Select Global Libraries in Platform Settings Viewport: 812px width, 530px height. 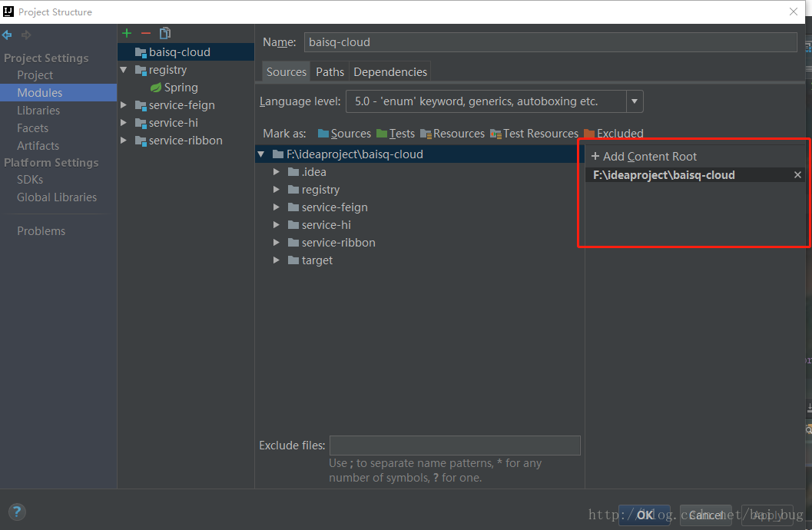point(57,197)
